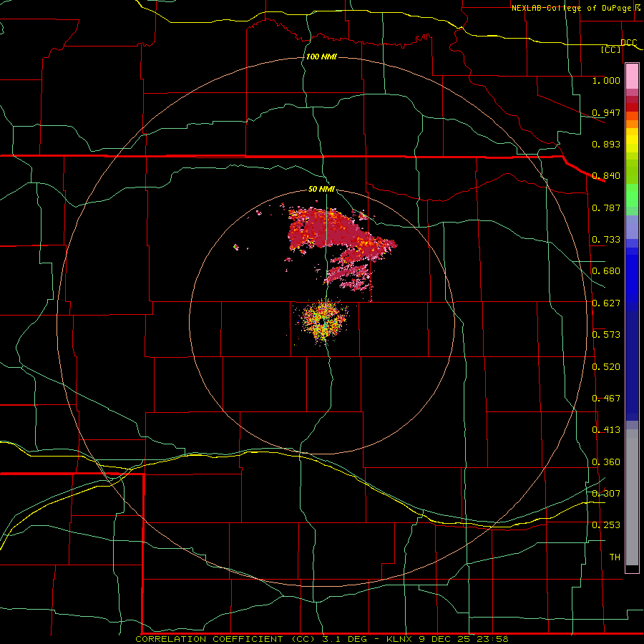
Task: Click the "CORRELATION COEFFICIENT (CC)" caption text
Action: [225, 639]
